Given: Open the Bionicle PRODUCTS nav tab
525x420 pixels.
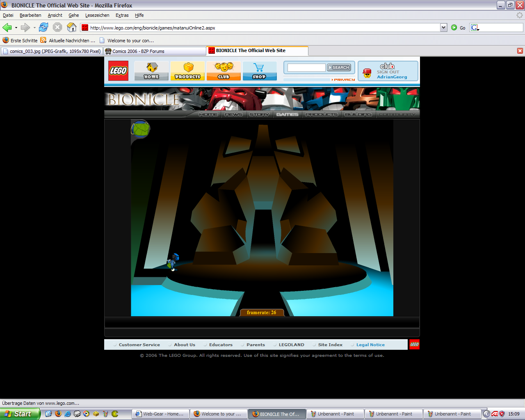Looking at the screenshot, I should point(322,114).
